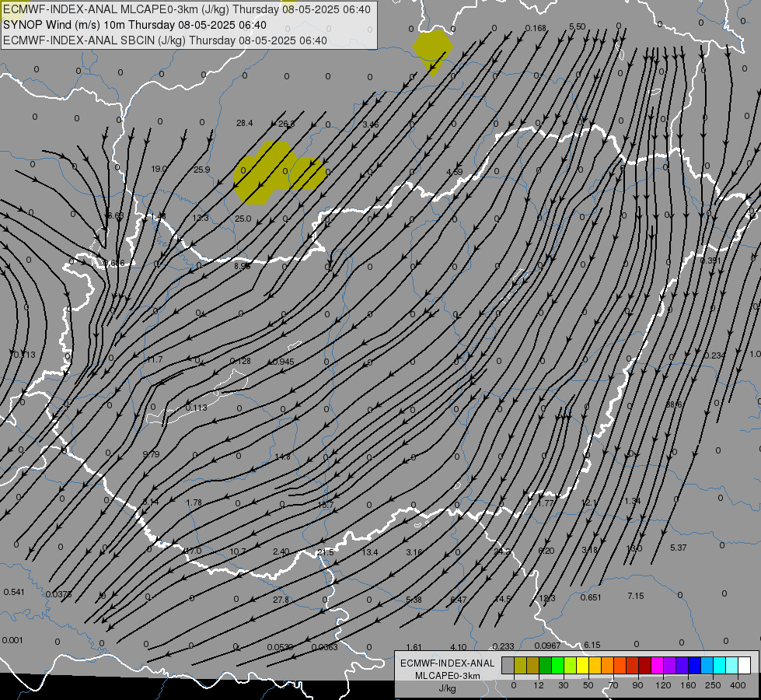Click the purple legend swatch

pos(670,666)
